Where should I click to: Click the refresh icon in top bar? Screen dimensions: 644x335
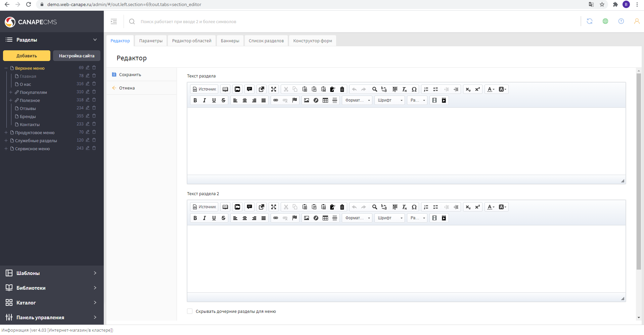[589, 21]
